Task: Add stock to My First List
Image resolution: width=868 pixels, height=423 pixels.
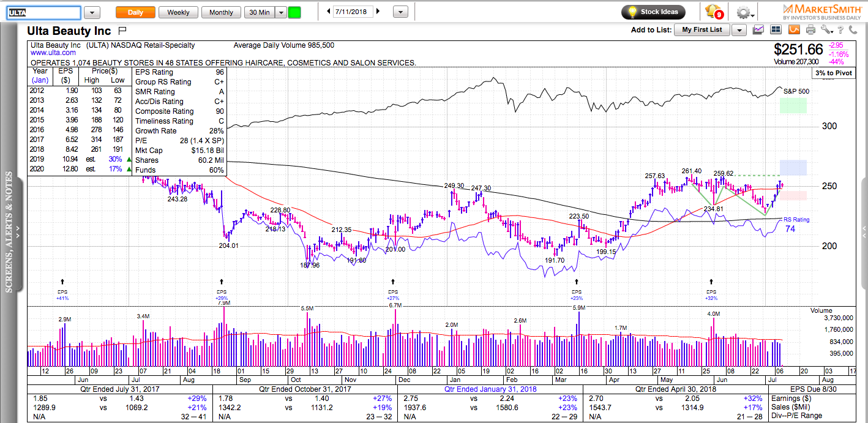Action: (x=702, y=30)
